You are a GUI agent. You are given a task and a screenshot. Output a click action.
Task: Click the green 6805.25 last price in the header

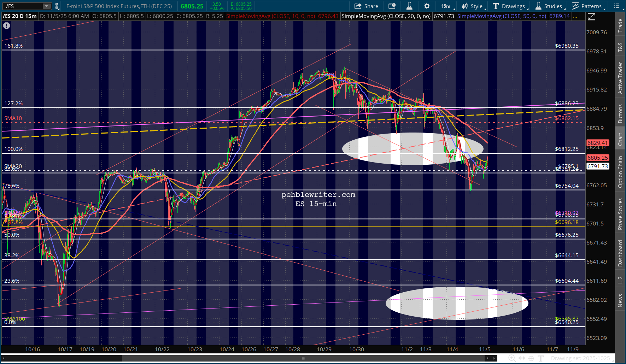point(192,6)
